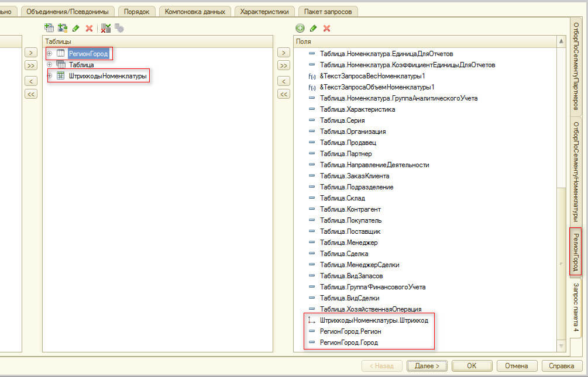Click the Отмена button
Viewport: 588px width, 377px height.
point(517,365)
